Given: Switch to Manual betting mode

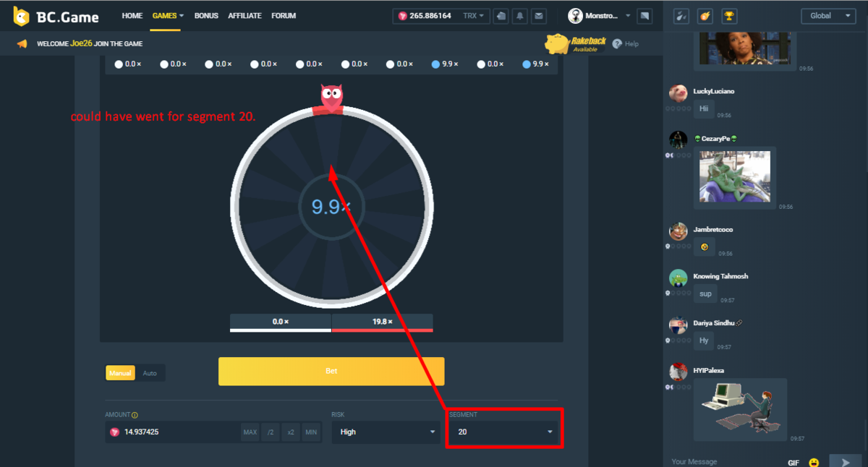Looking at the screenshot, I should click(x=120, y=373).
